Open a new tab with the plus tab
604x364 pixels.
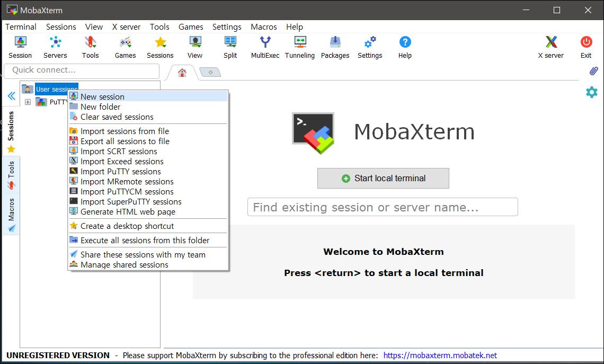pyautogui.click(x=210, y=73)
